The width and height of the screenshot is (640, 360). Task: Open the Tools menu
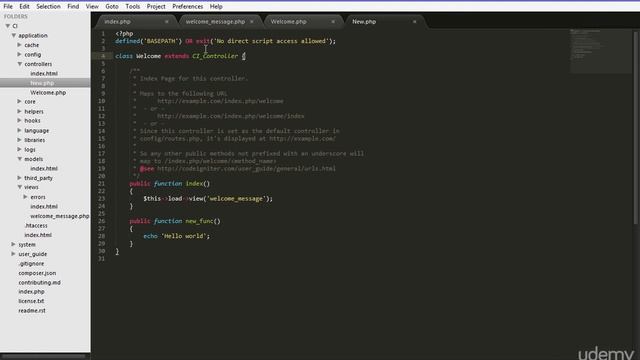coord(133,7)
